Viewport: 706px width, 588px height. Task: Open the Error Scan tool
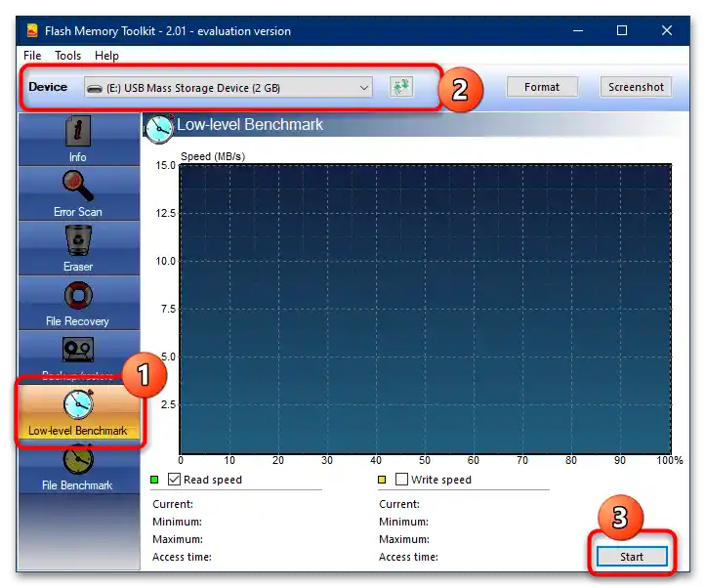coord(78,193)
